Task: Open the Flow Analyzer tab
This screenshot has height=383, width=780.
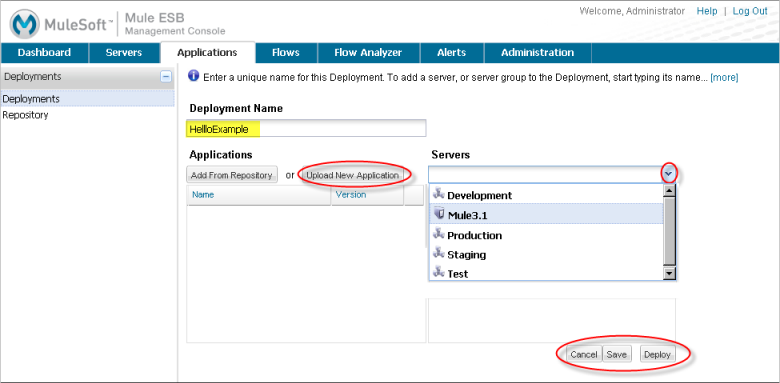Action: [368, 52]
